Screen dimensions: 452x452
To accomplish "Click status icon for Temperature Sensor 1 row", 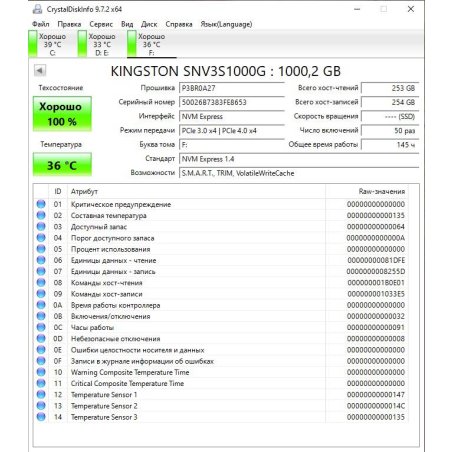I will click(41, 395).
